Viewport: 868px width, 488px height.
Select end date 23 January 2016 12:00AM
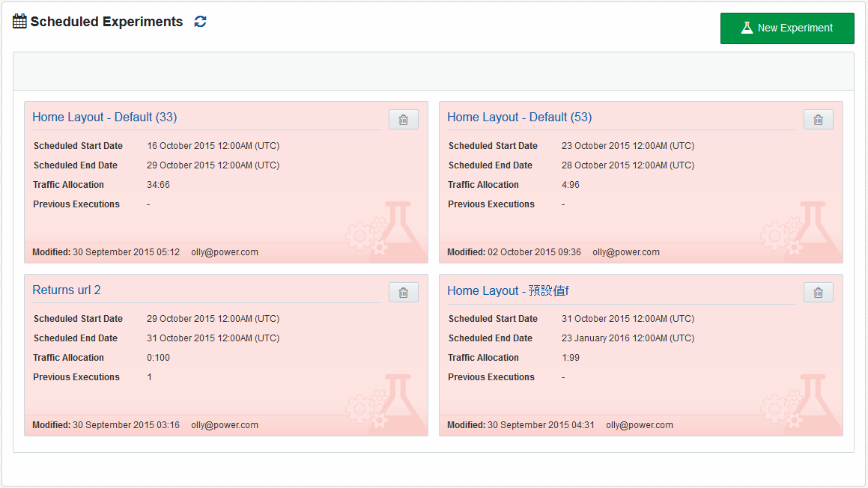coord(628,338)
